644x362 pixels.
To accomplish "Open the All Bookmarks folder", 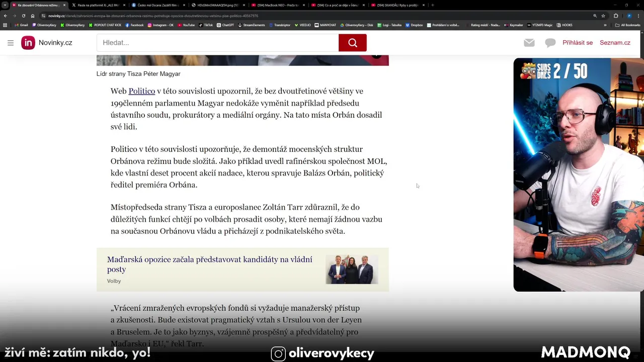I will [x=627, y=25].
